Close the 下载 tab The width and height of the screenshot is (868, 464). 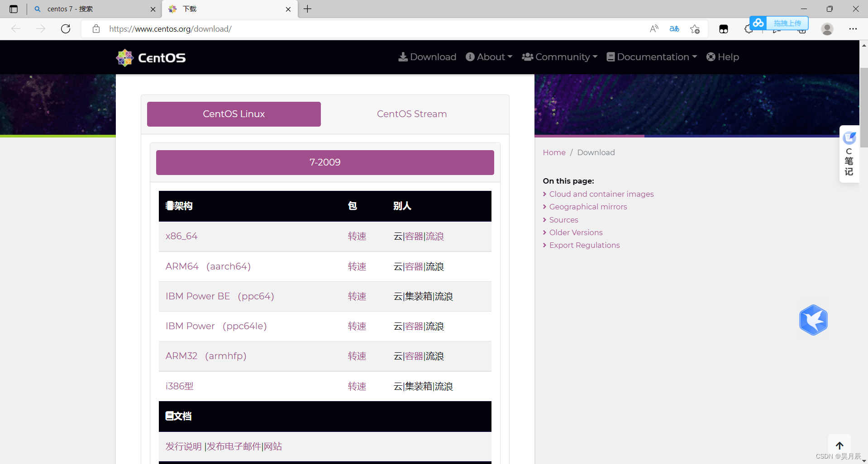point(288,9)
